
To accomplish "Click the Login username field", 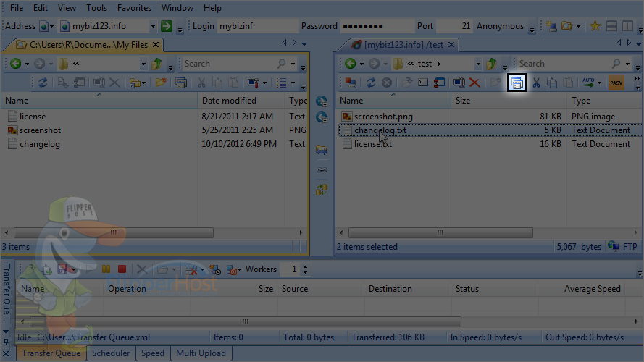I will 257,26.
